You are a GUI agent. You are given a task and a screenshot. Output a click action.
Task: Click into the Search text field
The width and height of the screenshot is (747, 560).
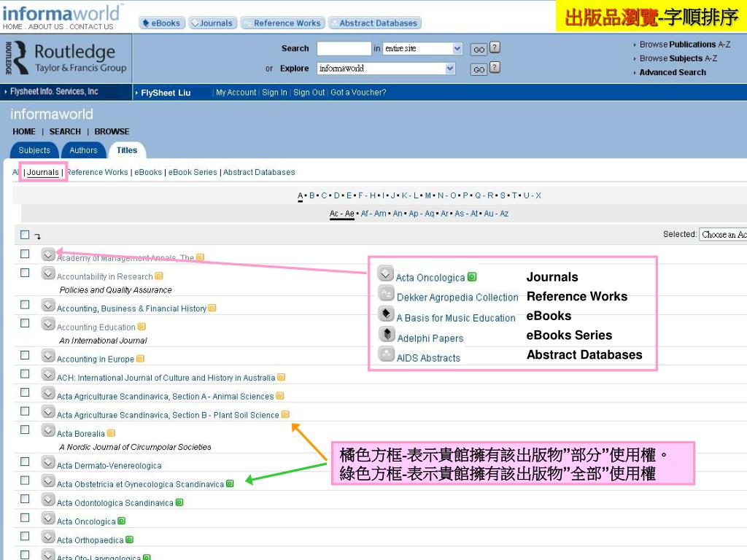click(x=344, y=49)
